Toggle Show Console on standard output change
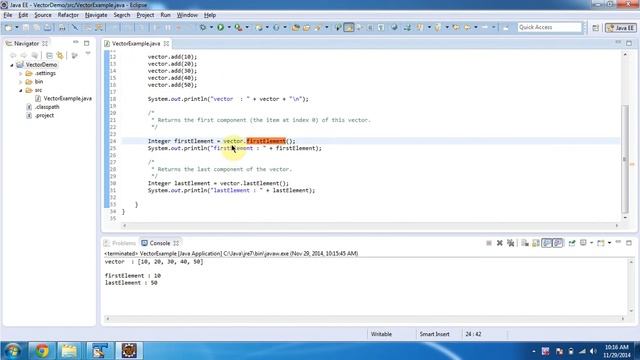 (547, 243)
